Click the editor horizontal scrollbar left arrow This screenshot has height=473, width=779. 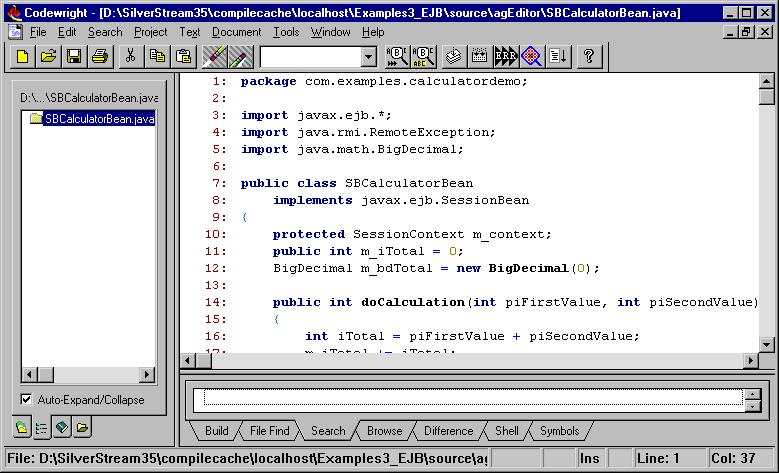pos(188,360)
